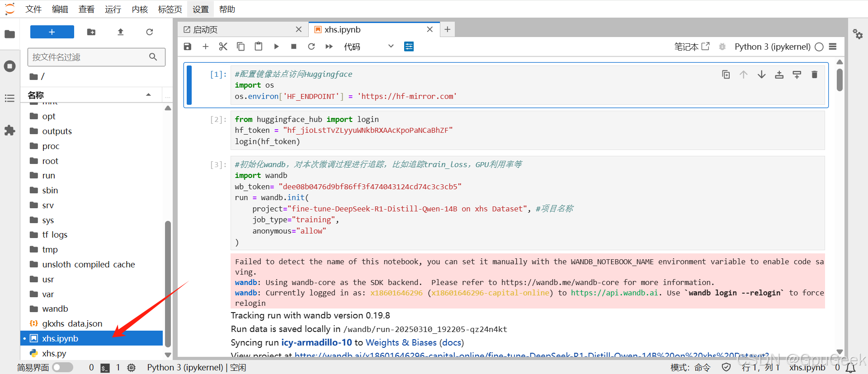Open the table of contents panel
The image size is (868, 374).
9,98
